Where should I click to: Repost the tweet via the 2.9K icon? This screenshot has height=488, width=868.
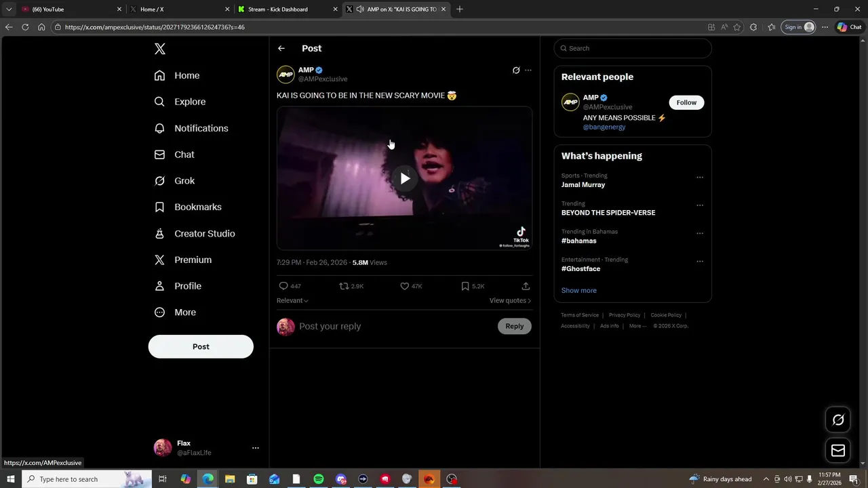(x=351, y=286)
